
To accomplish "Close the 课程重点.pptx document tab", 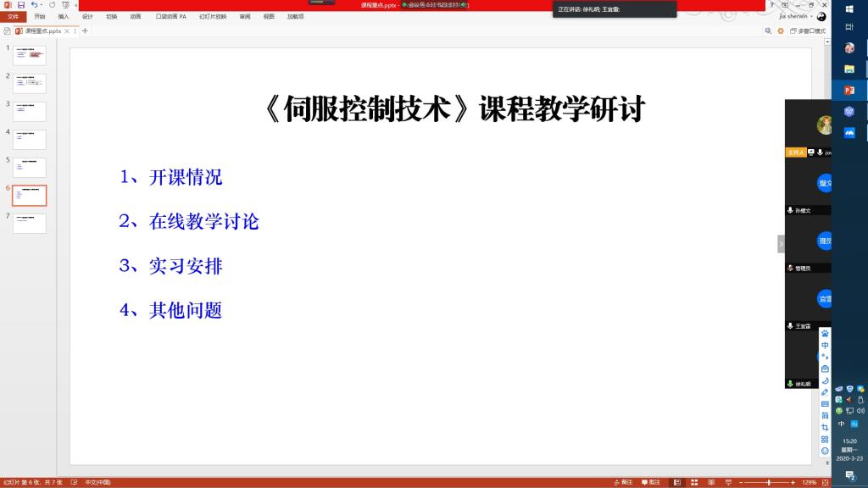I will click(69, 30).
